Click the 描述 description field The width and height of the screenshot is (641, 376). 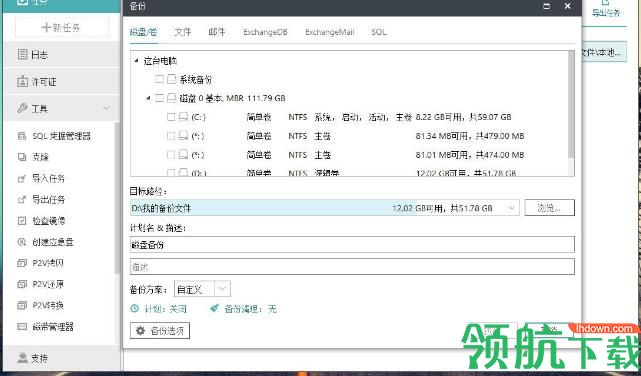click(x=352, y=267)
